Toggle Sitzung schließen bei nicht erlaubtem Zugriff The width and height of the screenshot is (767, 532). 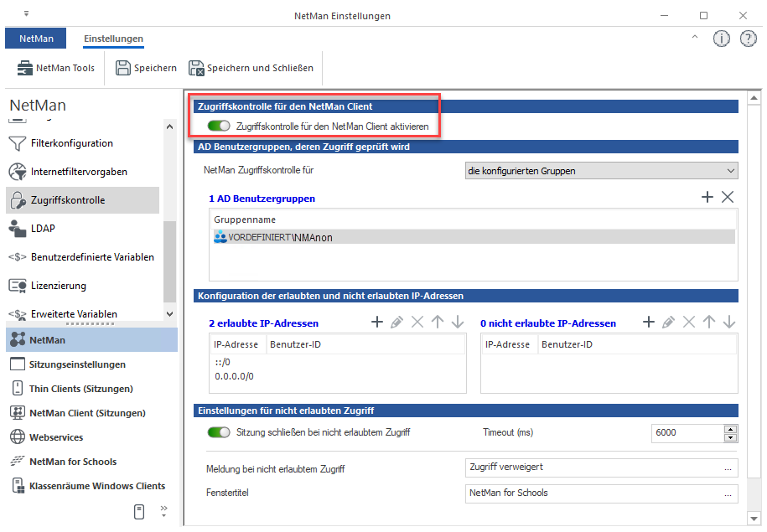coord(220,432)
